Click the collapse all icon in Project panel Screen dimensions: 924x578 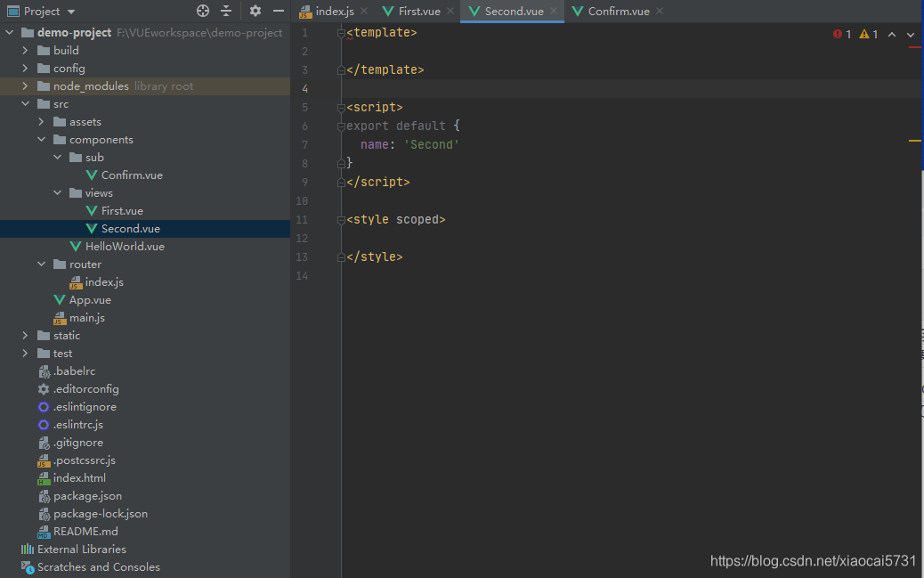pos(226,11)
